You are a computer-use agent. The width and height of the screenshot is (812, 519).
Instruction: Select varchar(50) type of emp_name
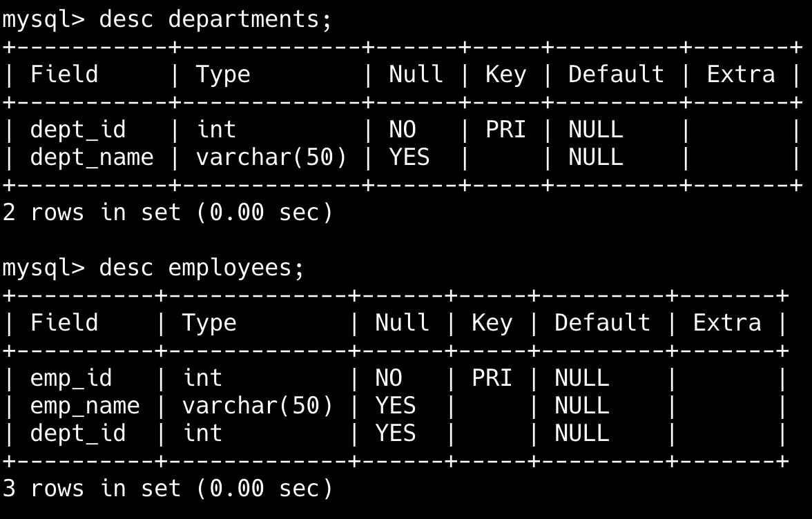[258, 406]
